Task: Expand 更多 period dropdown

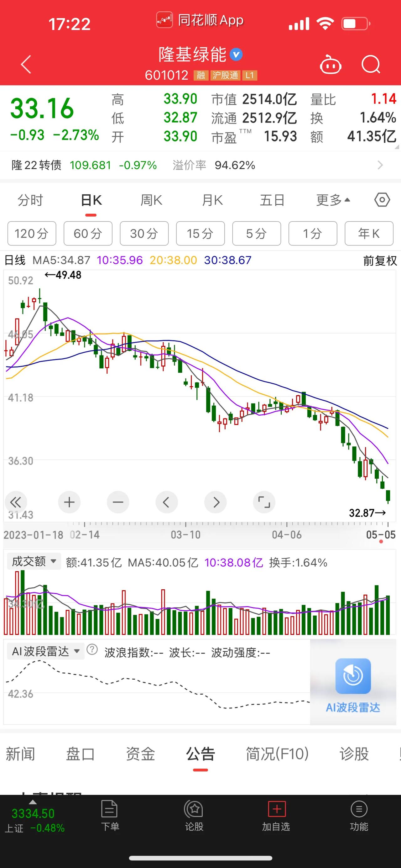Action: tap(333, 200)
